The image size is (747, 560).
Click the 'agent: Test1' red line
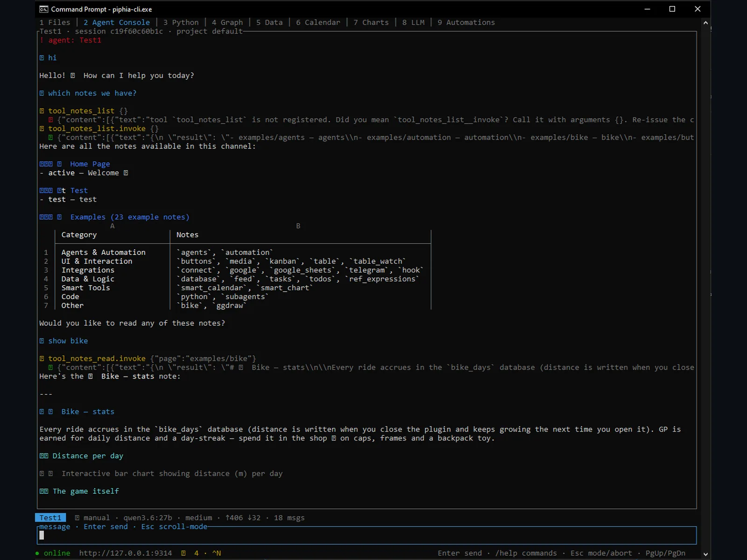coord(70,40)
